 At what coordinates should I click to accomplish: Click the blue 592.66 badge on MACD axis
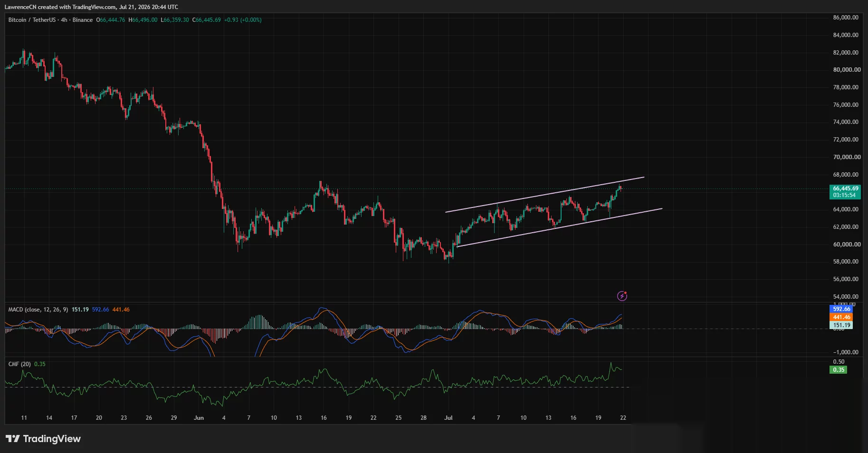tap(841, 309)
